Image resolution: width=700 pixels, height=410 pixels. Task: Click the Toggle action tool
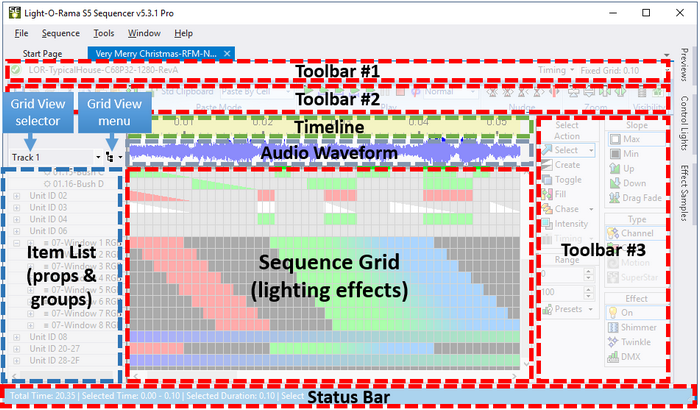pyautogui.click(x=566, y=180)
